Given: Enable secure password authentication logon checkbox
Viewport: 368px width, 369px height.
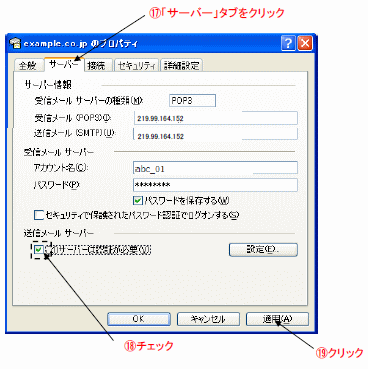Looking at the screenshot, I should click(x=39, y=215).
